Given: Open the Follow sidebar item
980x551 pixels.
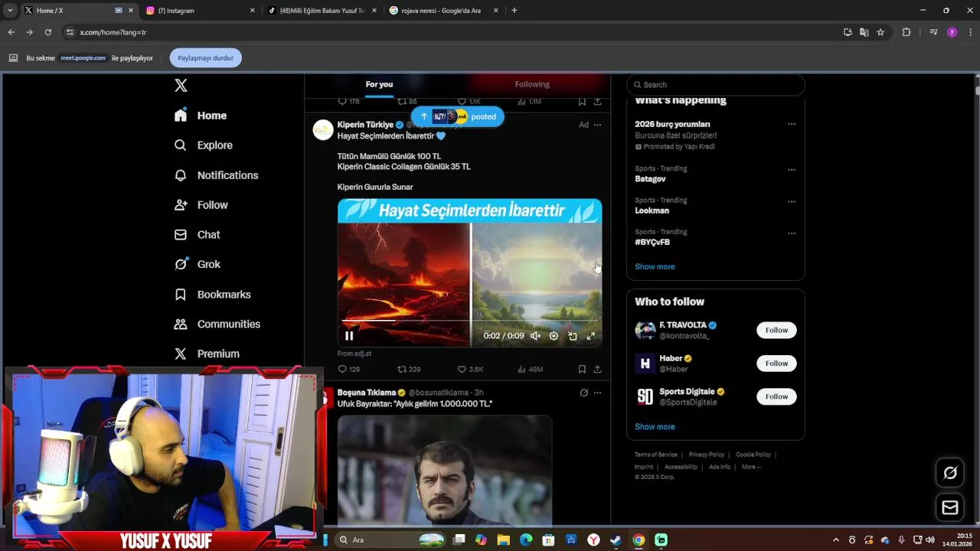Looking at the screenshot, I should (x=201, y=205).
